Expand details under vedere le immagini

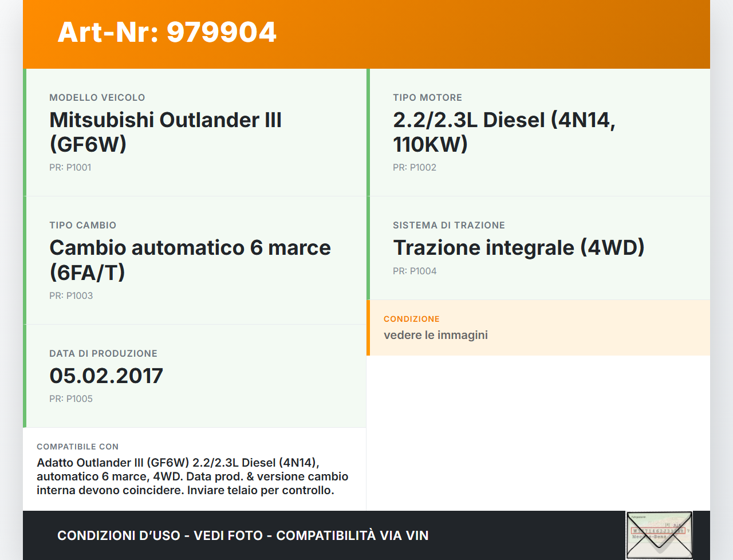(x=435, y=335)
